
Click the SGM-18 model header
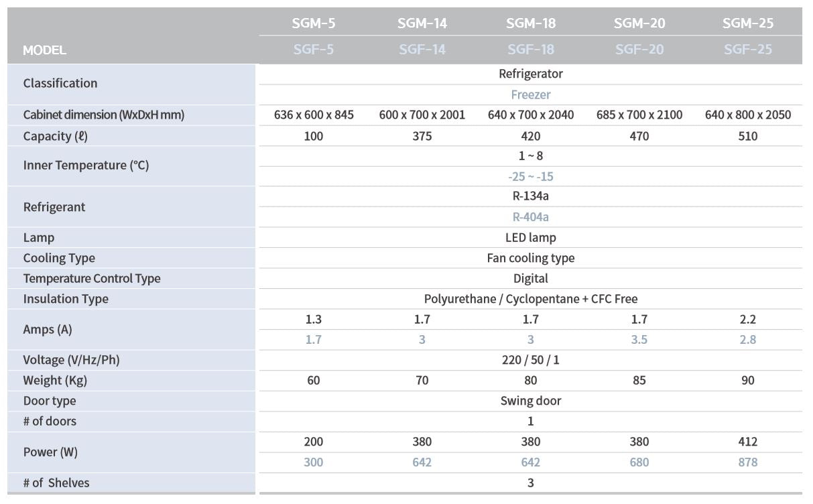(531, 23)
